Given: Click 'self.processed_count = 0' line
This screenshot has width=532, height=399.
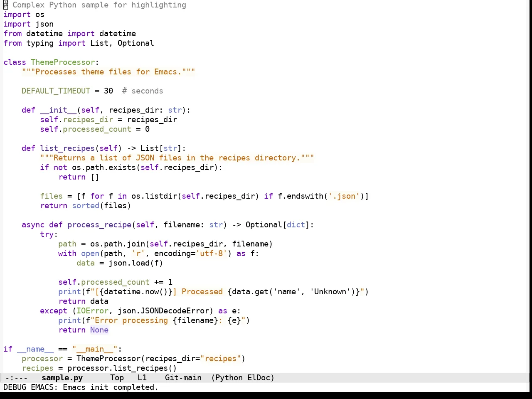Looking at the screenshot, I should [95, 129].
